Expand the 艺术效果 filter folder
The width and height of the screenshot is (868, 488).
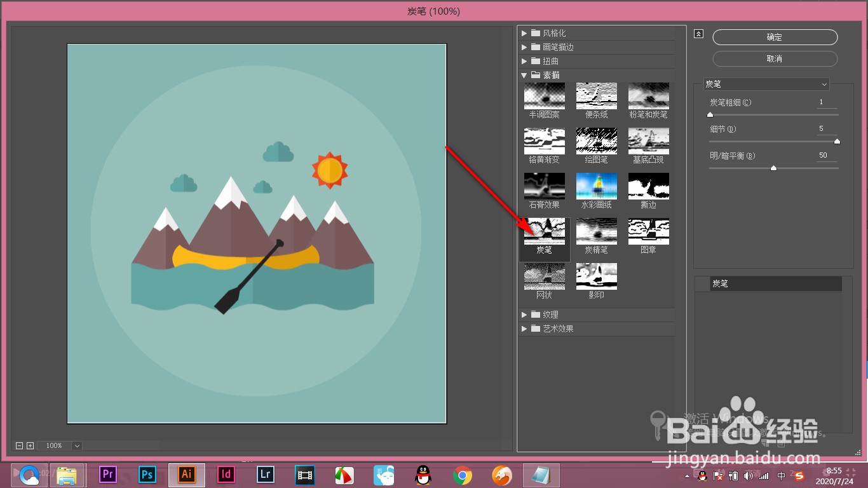524,329
